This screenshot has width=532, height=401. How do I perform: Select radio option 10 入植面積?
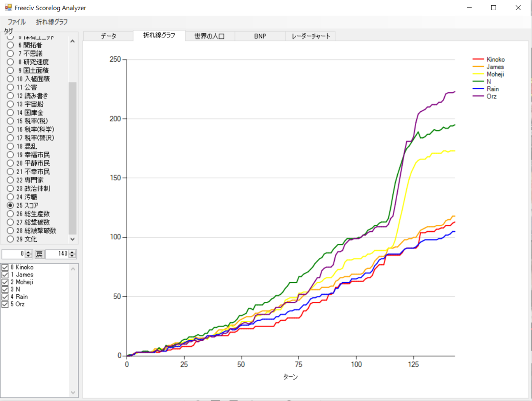point(28,78)
